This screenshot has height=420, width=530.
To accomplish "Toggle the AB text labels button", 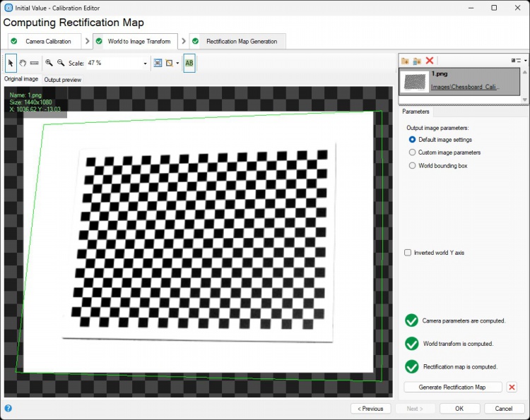I will click(189, 63).
